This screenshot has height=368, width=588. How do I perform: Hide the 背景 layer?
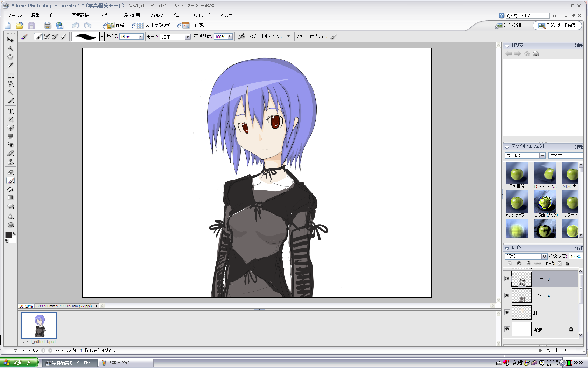coord(507,329)
